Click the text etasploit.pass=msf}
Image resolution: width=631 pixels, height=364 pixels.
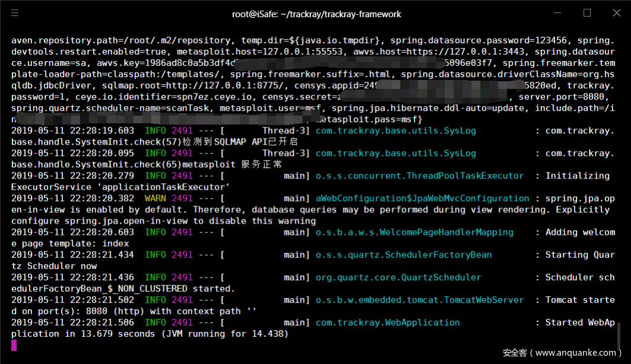[369, 120]
